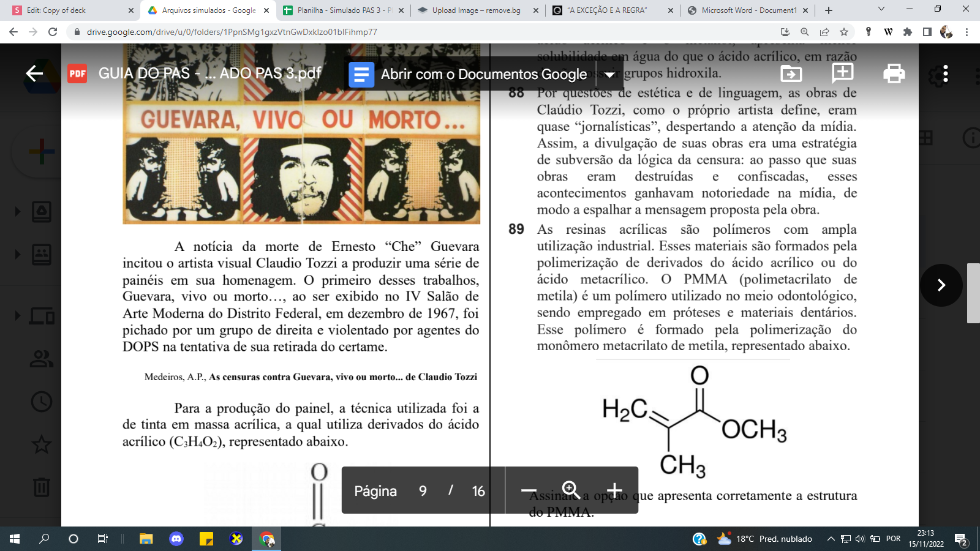Open Task View on taskbar
Viewport: 980px width, 551px height.
click(103, 539)
